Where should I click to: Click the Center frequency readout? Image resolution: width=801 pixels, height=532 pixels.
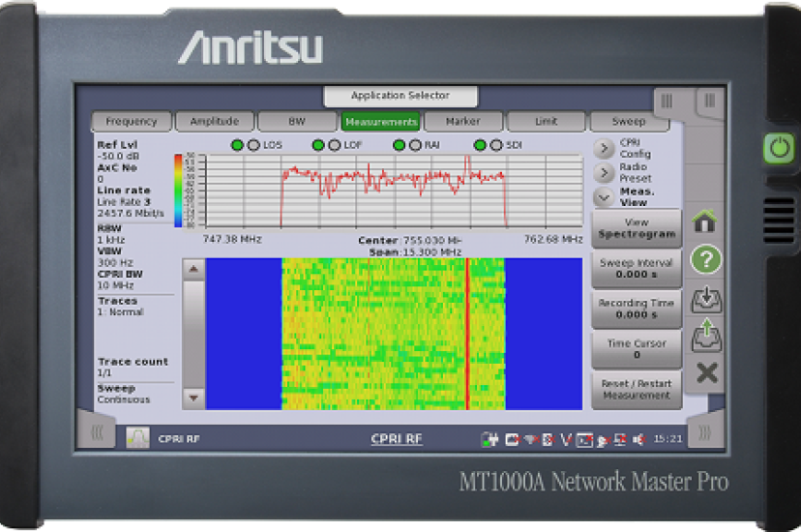410,240
